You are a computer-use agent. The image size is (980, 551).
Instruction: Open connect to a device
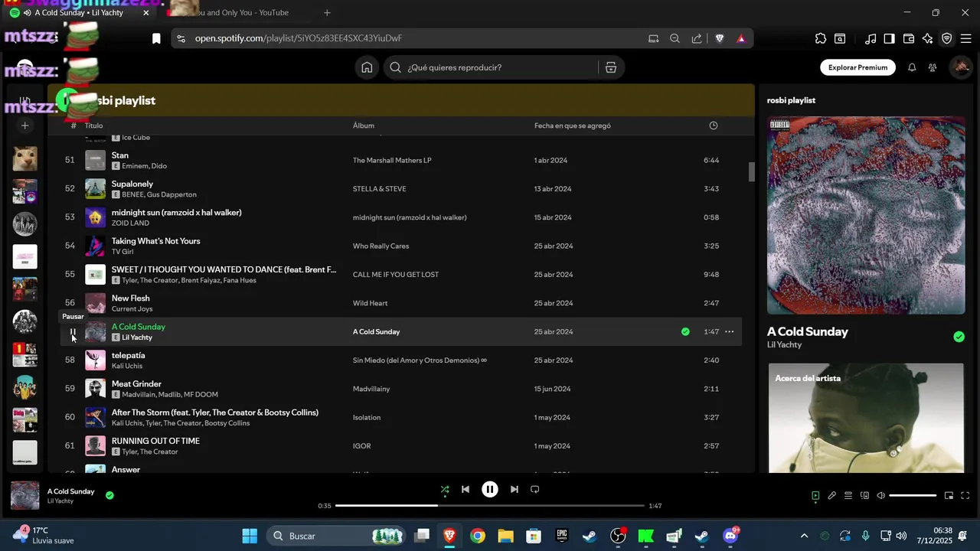(865, 495)
